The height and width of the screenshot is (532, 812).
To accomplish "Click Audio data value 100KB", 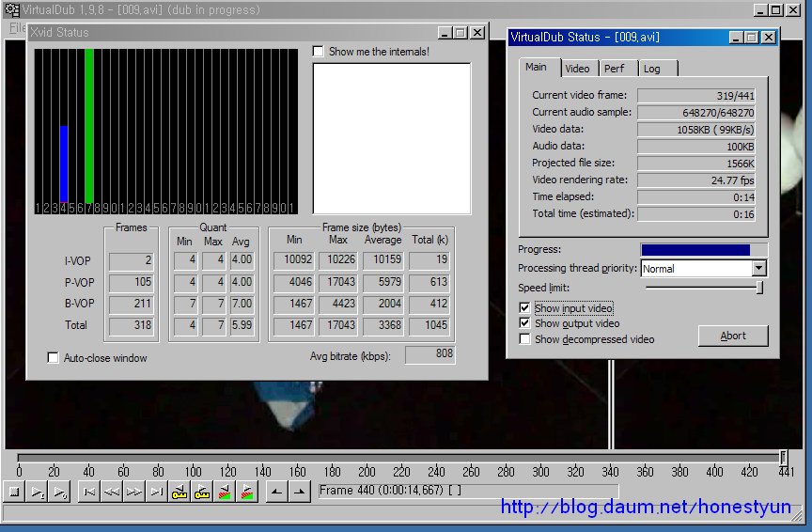I will pyautogui.click(x=696, y=147).
